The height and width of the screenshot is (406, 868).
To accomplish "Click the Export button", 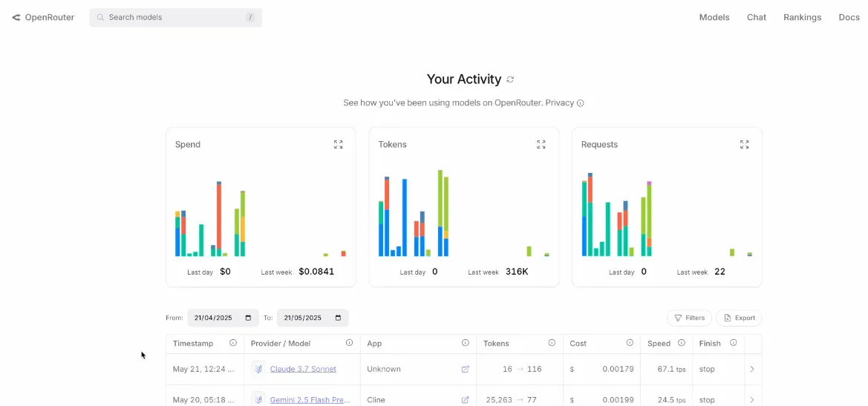I will tap(739, 318).
